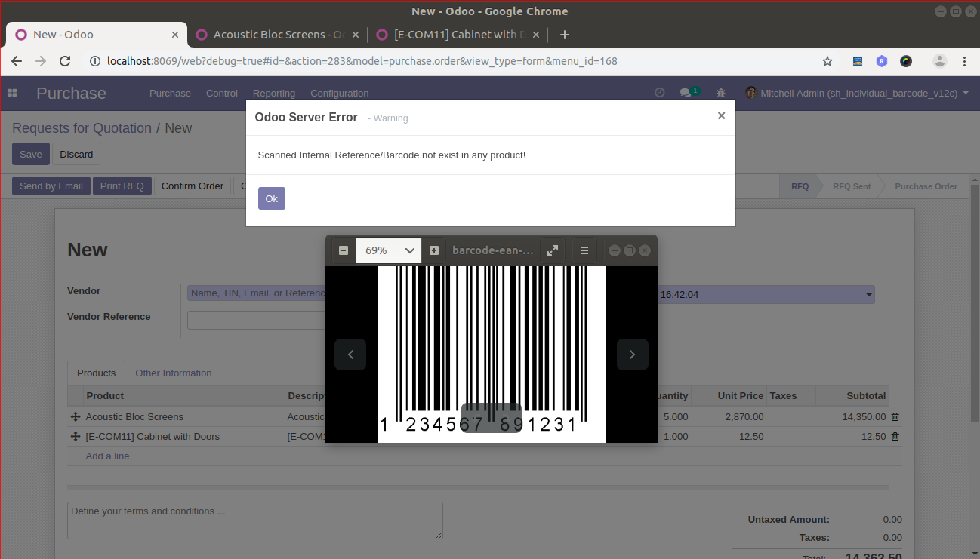The height and width of the screenshot is (559, 980).
Task: Open the Control menu
Action: [222, 94]
